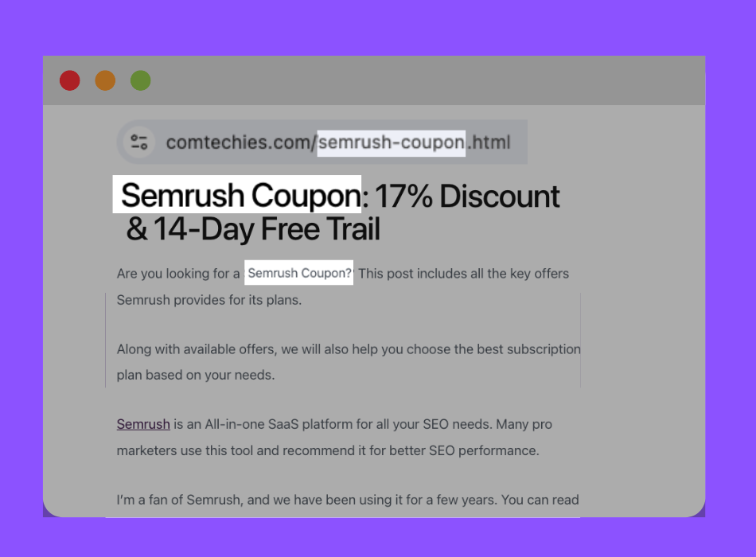Image resolution: width=756 pixels, height=557 pixels.
Task: Click the vertical quote border beside the intro text
Action: coord(106,338)
